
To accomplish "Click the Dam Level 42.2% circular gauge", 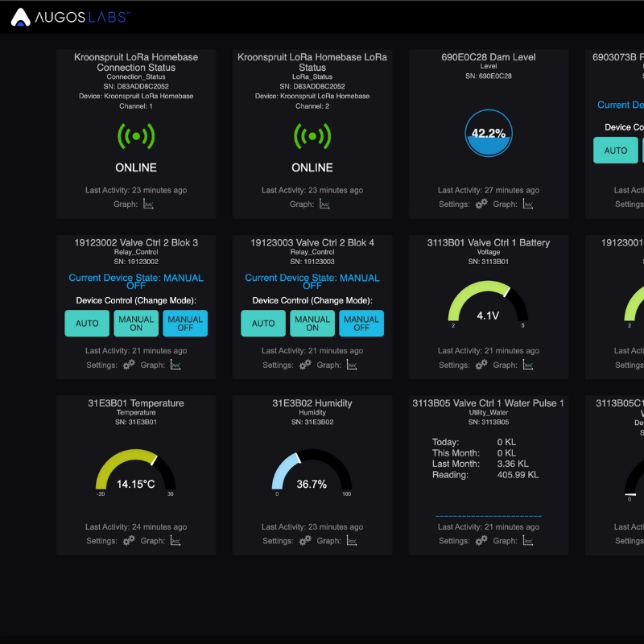I will (x=488, y=134).
